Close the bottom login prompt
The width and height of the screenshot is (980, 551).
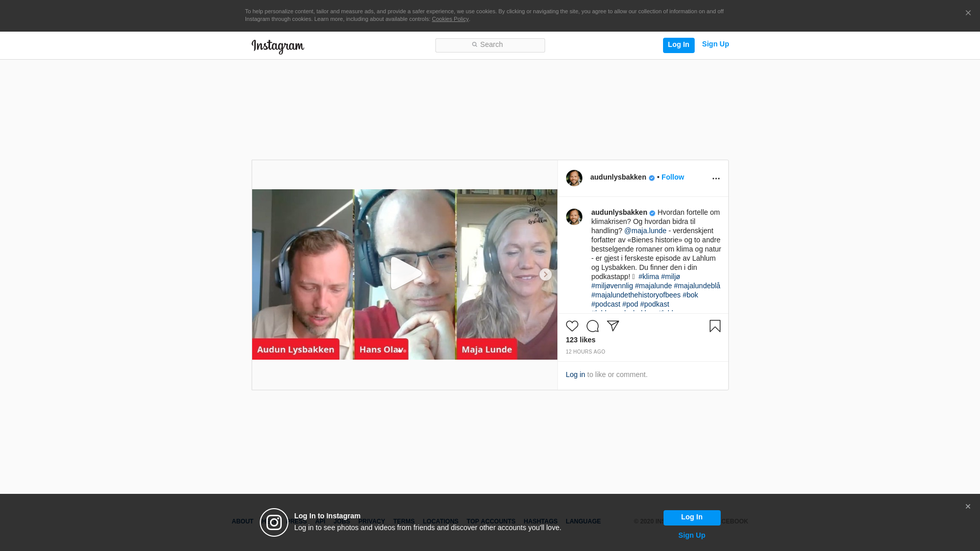pos(967,507)
